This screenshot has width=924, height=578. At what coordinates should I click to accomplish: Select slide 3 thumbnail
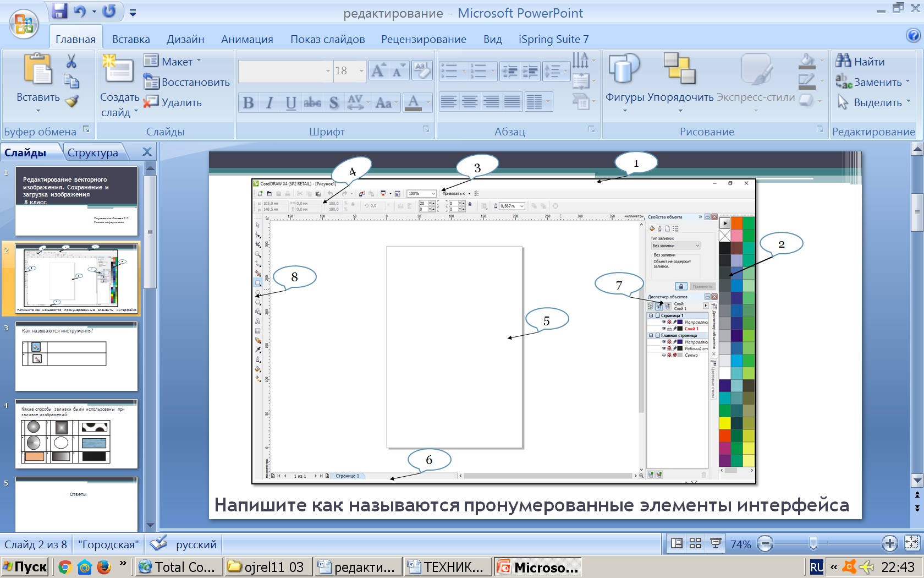coord(76,356)
